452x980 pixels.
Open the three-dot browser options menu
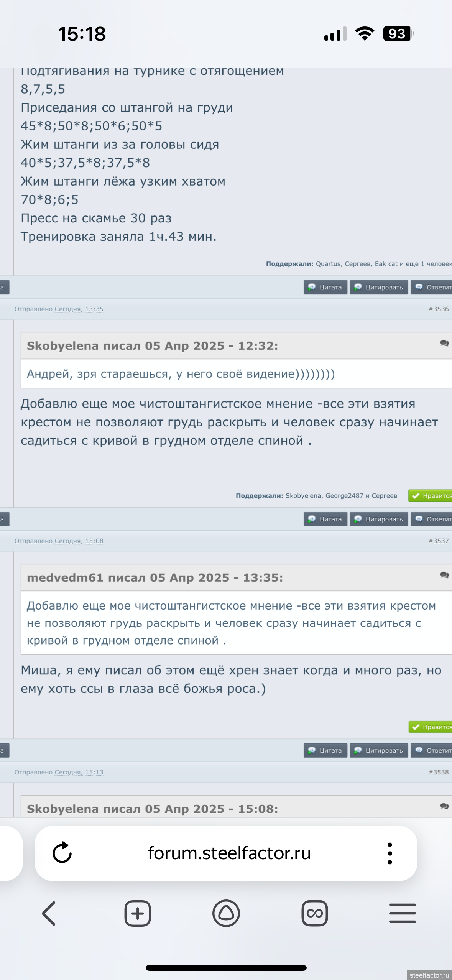(390, 853)
